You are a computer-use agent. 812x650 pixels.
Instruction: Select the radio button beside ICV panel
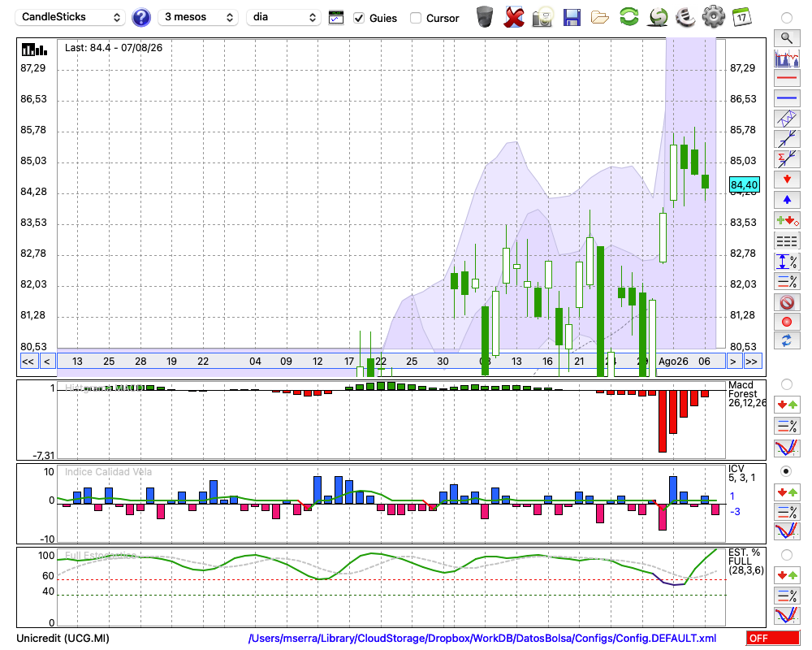tap(786, 471)
